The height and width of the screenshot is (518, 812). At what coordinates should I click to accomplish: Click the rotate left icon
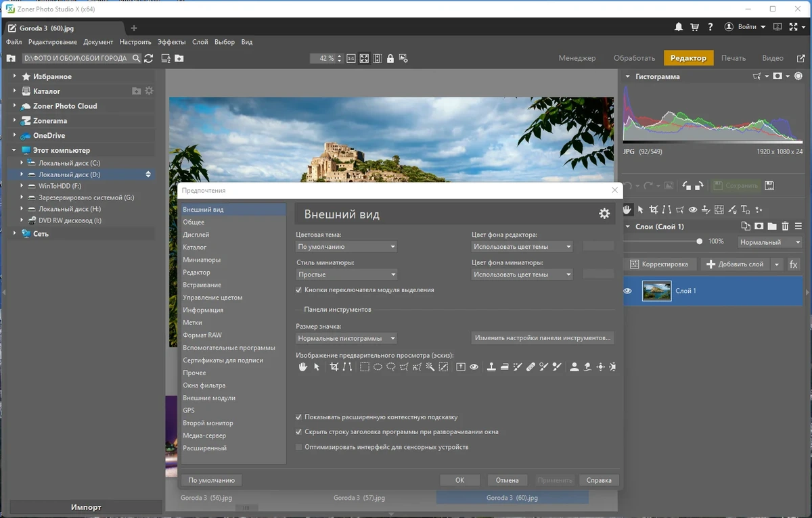685,185
